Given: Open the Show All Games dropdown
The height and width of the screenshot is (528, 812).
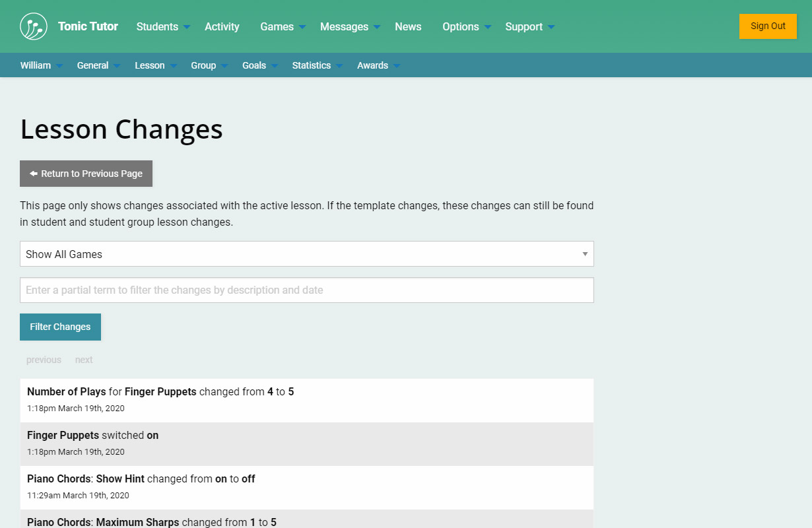Looking at the screenshot, I should coord(307,254).
